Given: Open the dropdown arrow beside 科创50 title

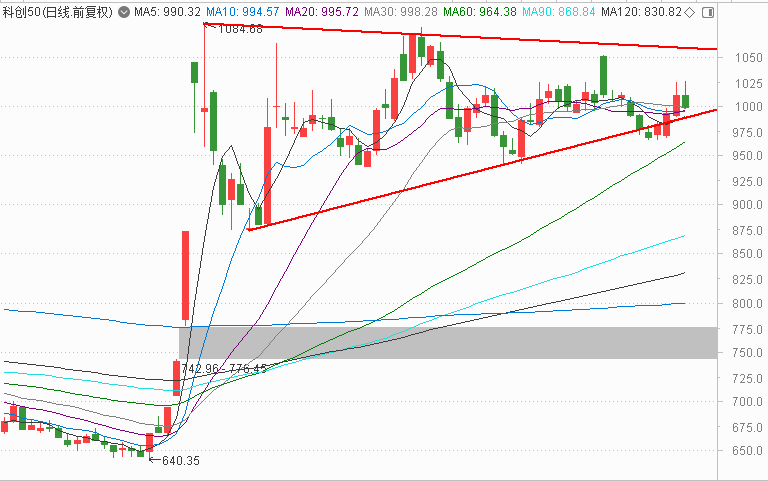Looking at the screenshot, I should coord(124,12).
